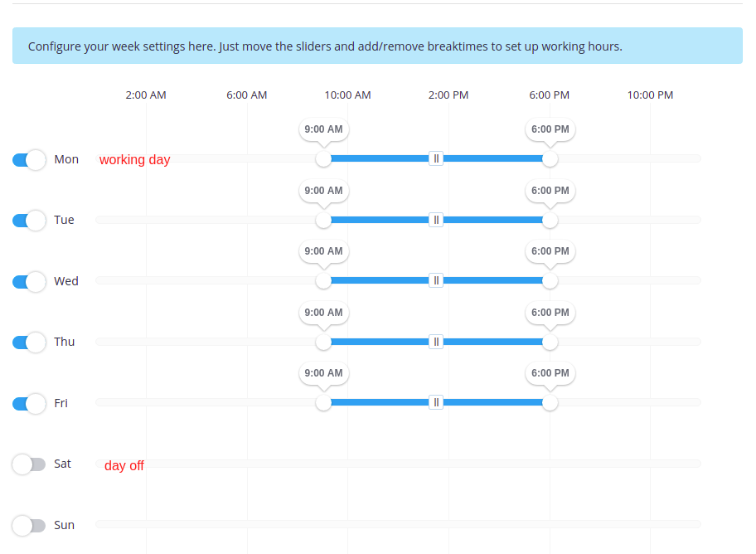This screenshot has height=554, width=756.
Task: Select Tuesday's break marker icon
Action: [436, 220]
